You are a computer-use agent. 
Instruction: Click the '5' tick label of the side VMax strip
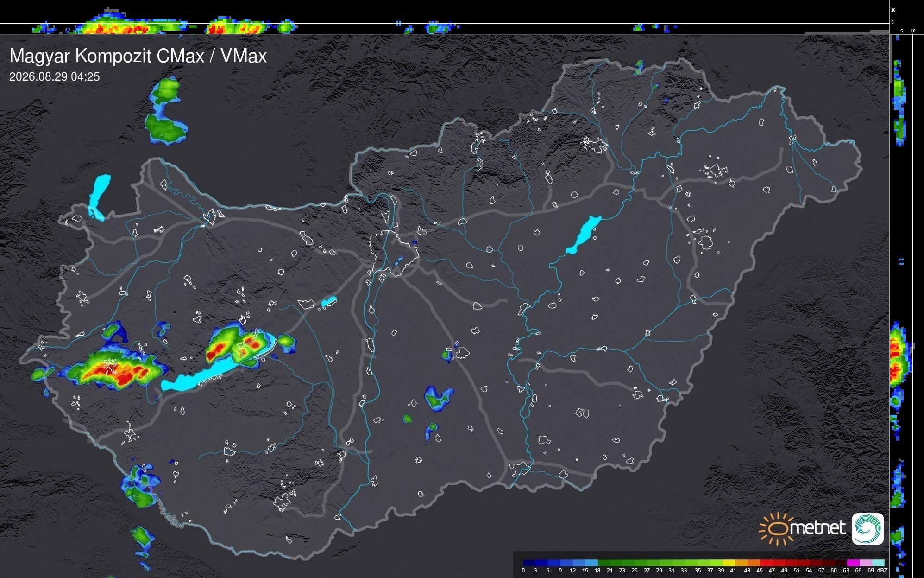point(902,31)
